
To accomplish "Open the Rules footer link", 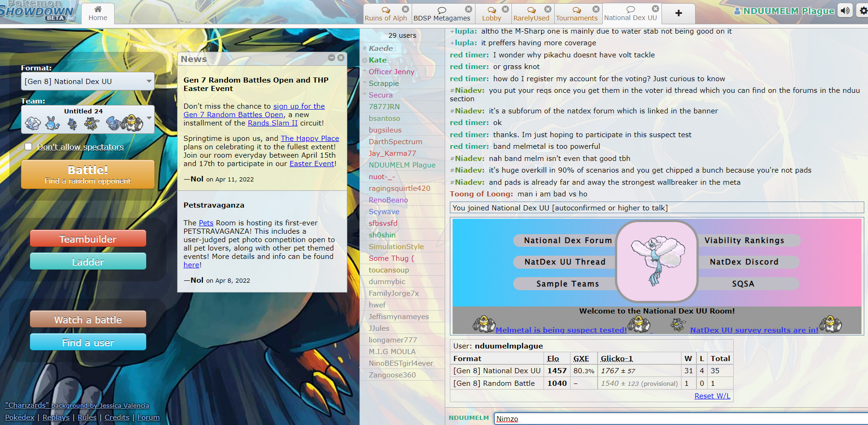I will [x=87, y=417].
